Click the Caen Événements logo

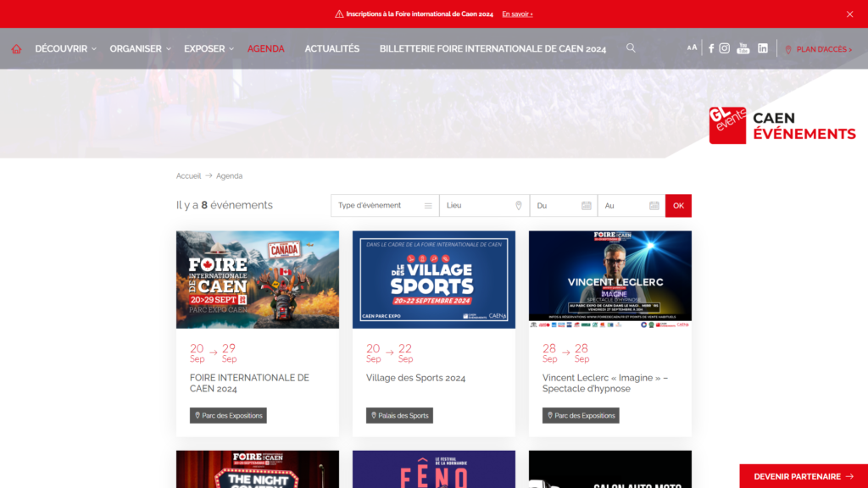[x=782, y=125]
